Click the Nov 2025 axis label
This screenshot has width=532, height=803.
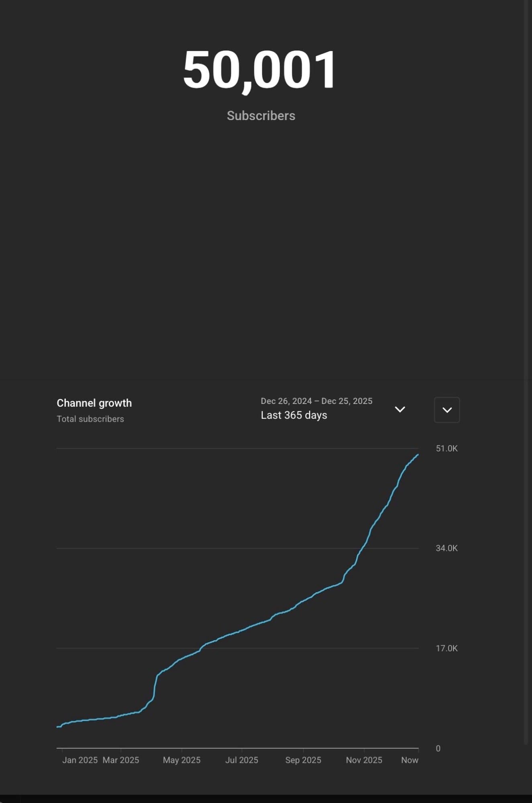click(x=364, y=760)
